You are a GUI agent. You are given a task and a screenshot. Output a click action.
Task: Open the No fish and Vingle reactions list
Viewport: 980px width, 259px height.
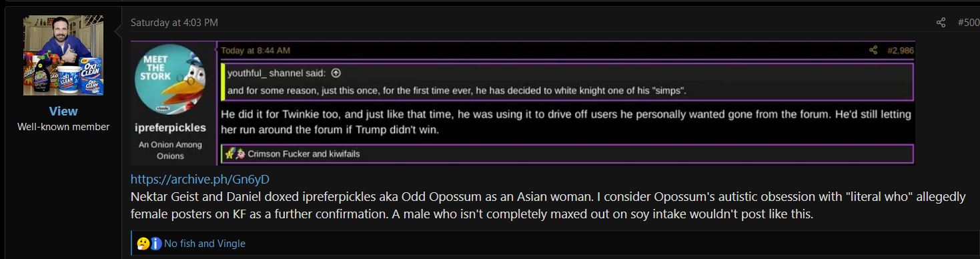click(204, 244)
